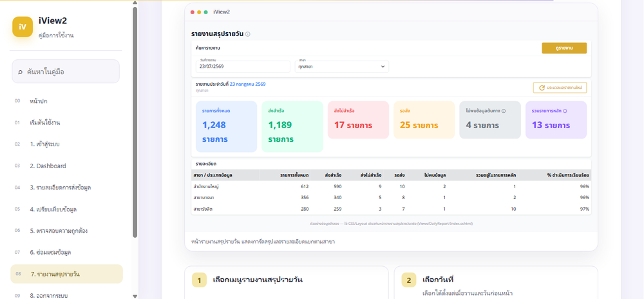This screenshot has width=644, height=299.
Task: Click the ส่งสำเร็จ table column header
Action: 333,175
